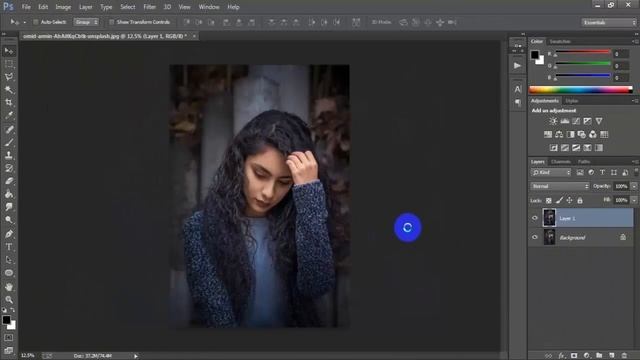
Task: Select the Clone Stamp tool
Action: coord(9,155)
